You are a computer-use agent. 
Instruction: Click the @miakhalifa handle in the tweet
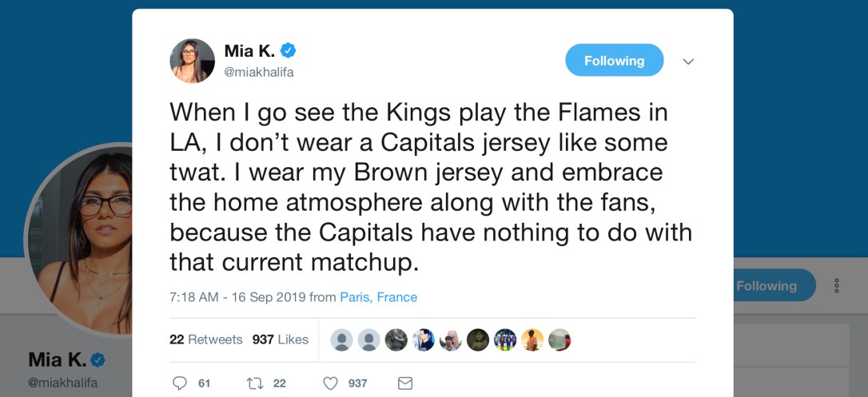click(x=257, y=72)
